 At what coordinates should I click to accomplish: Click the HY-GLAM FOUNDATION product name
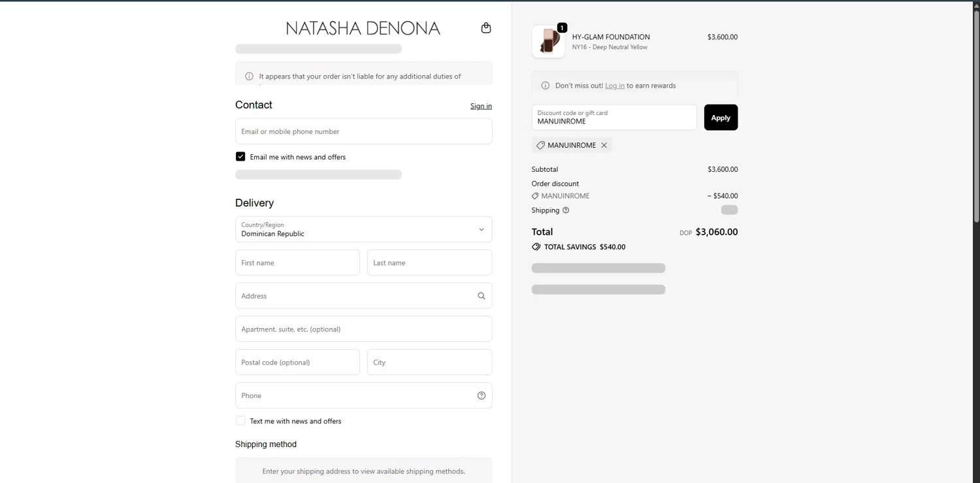click(611, 37)
